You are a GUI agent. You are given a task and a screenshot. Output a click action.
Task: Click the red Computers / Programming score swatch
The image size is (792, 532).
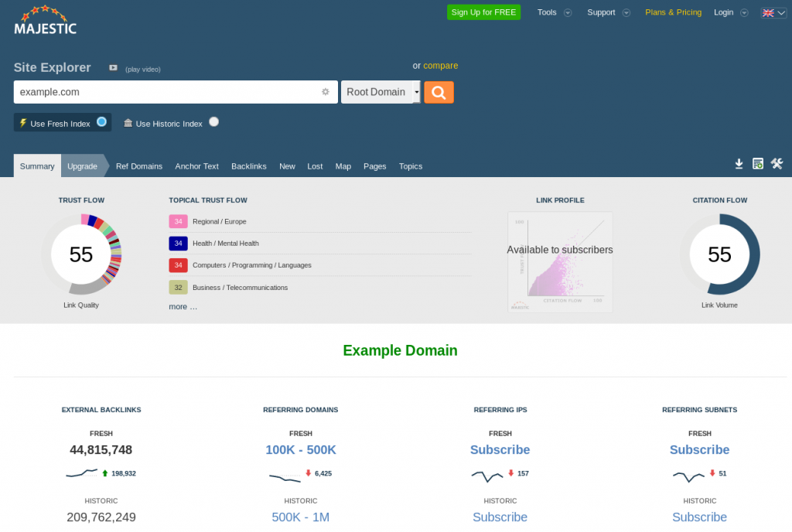point(179,265)
